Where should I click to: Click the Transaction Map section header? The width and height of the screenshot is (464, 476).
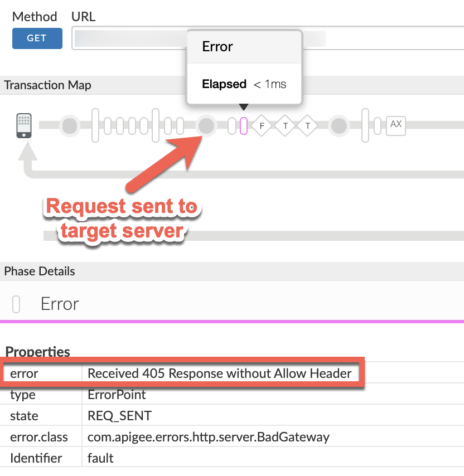click(48, 85)
